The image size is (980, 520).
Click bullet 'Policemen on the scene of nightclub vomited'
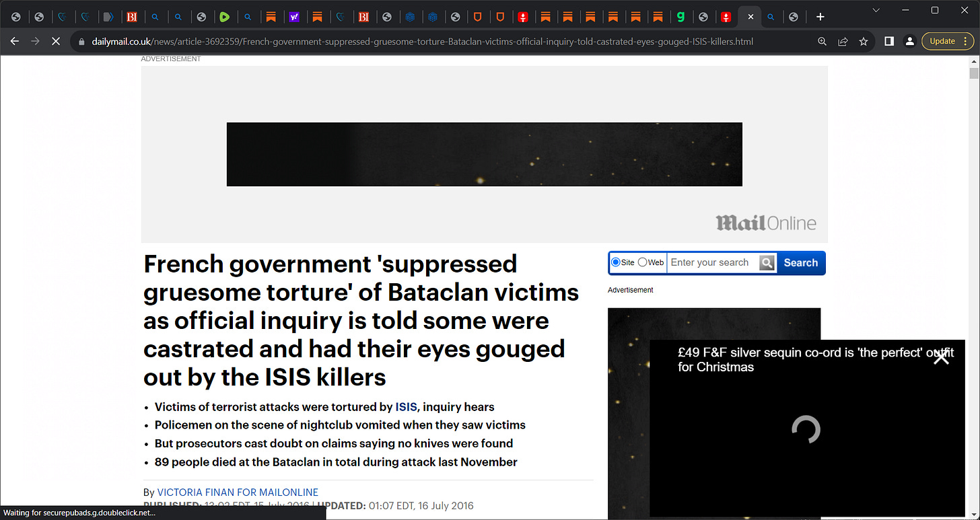pos(340,425)
